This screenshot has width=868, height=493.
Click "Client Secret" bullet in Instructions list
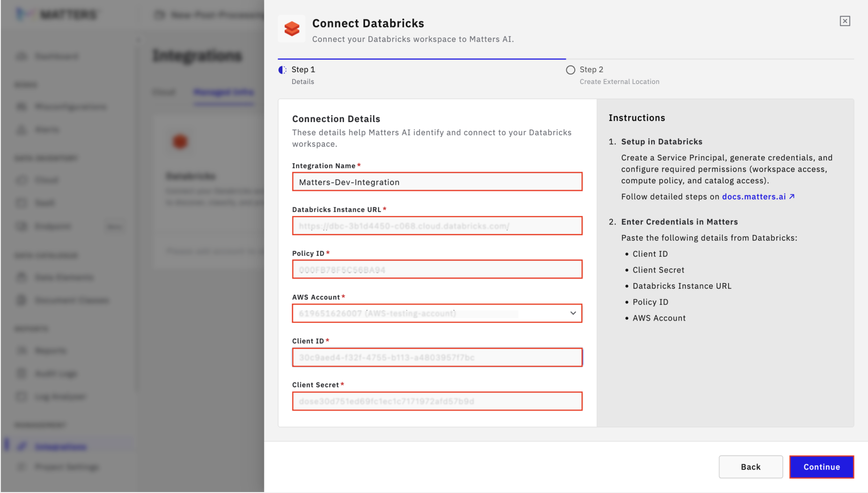[658, 270]
